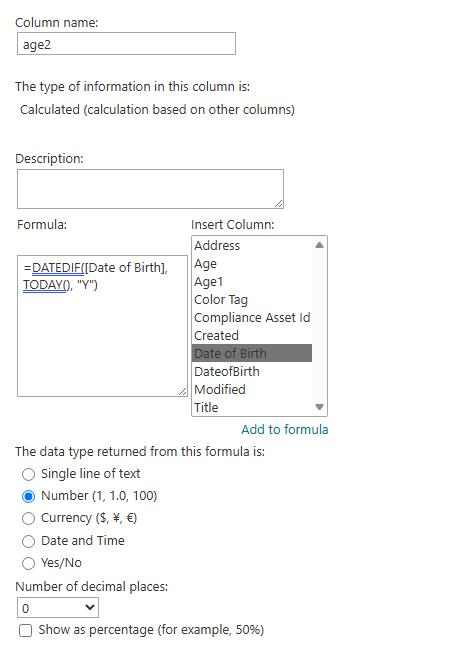This screenshot has width=475, height=656.
Task: Click the Formula box resize grip
Action: click(182, 392)
